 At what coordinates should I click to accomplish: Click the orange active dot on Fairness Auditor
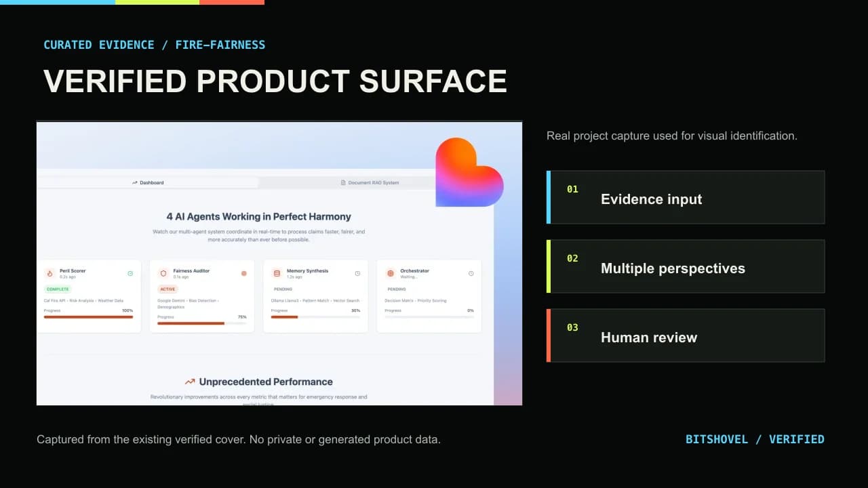pyautogui.click(x=244, y=273)
